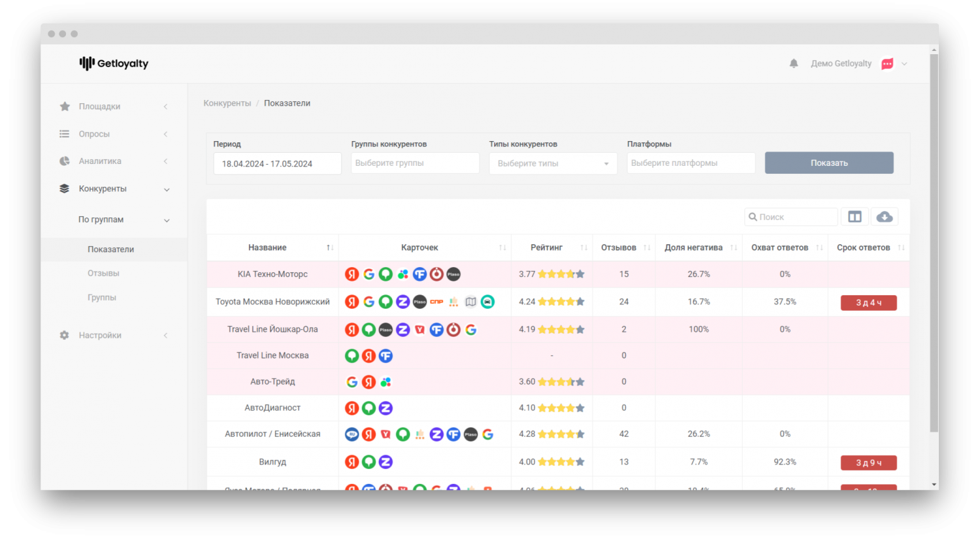This screenshot has width=980, height=548.
Task: Click Google card icon in Авто-Трейд row
Action: [x=352, y=382]
